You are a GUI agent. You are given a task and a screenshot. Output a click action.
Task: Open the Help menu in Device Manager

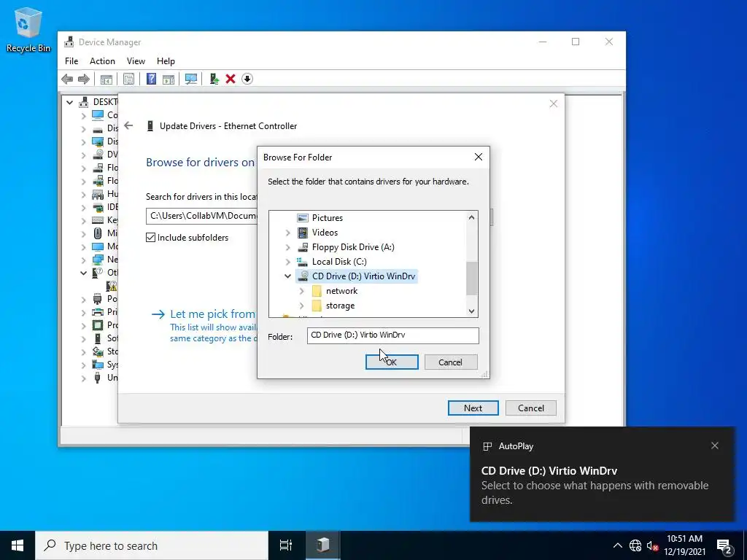point(166,61)
